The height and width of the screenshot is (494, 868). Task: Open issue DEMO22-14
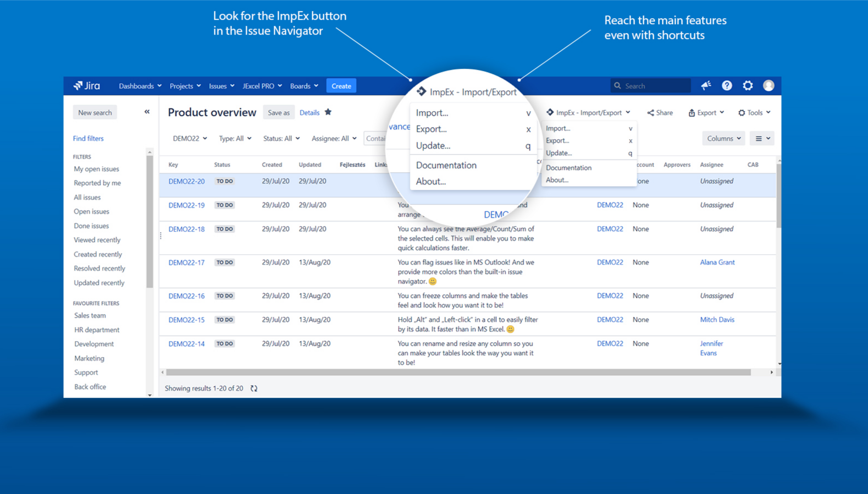(186, 344)
